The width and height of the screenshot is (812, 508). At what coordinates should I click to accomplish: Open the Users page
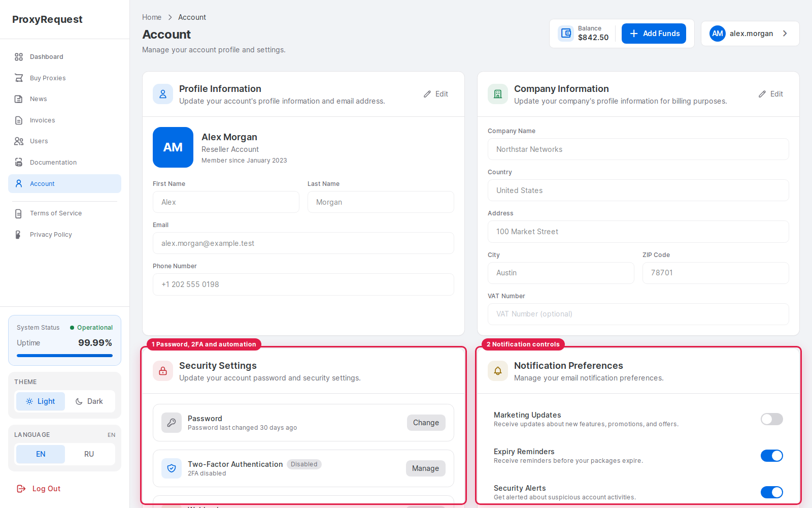(64, 141)
